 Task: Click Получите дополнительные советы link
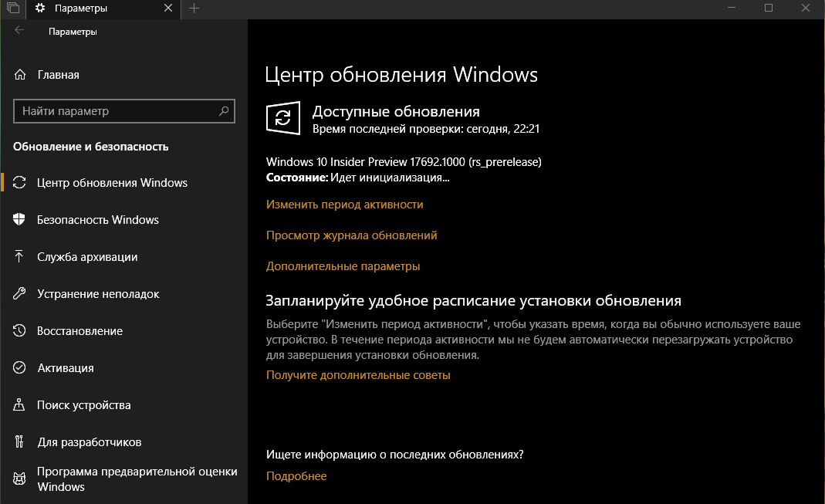coord(357,375)
